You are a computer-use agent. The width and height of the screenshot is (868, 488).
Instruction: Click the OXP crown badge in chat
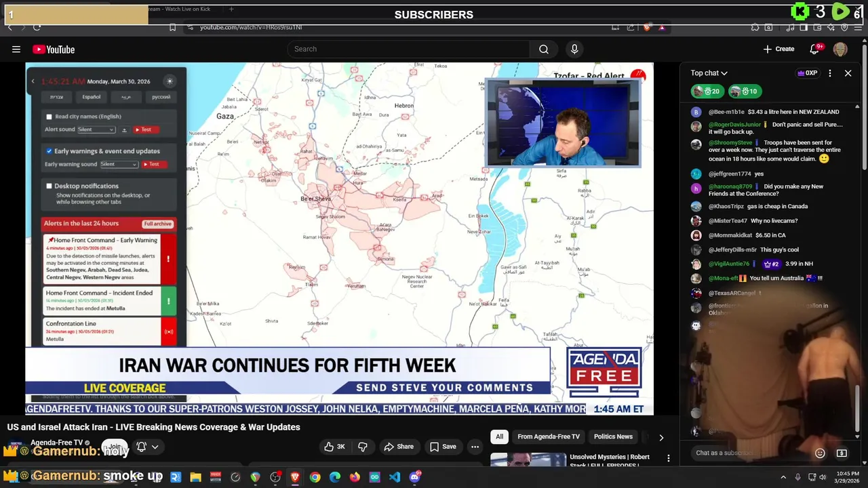[807, 73]
